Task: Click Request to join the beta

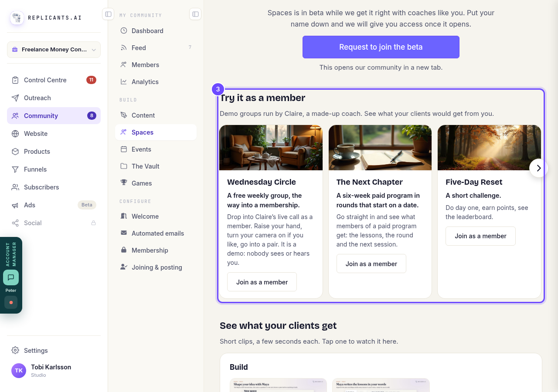Action: click(381, 47)
